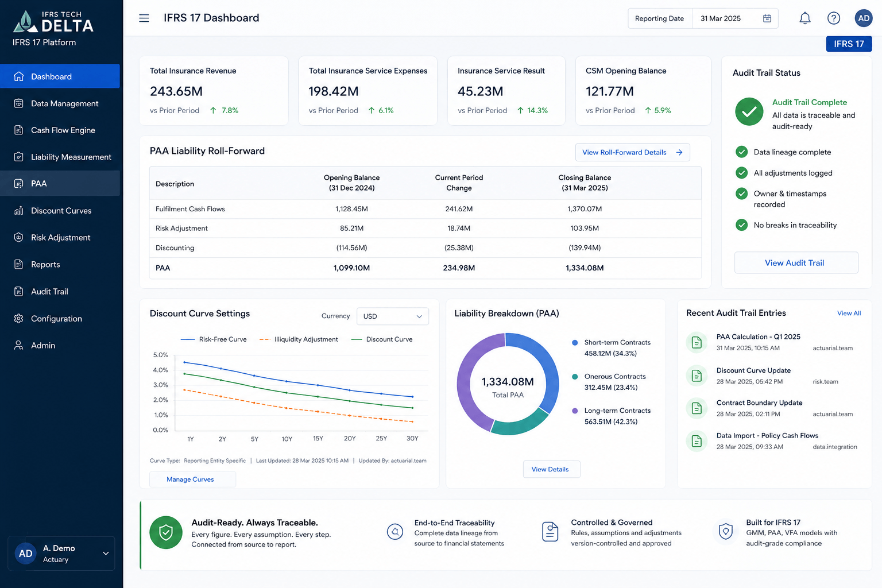Click Short-term Contracts blue legend dot

pyautogui.click(x=575, y=342)
